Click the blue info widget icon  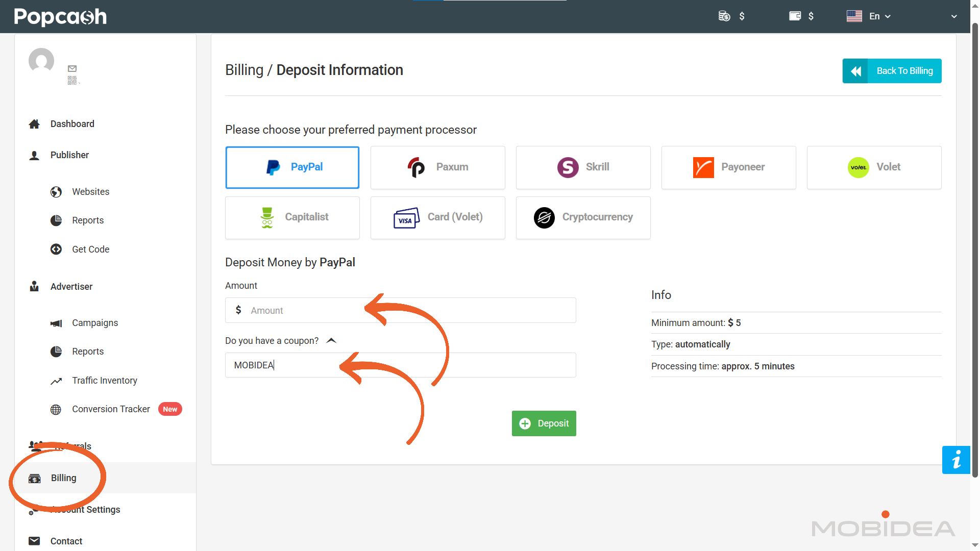coord(956,460)
